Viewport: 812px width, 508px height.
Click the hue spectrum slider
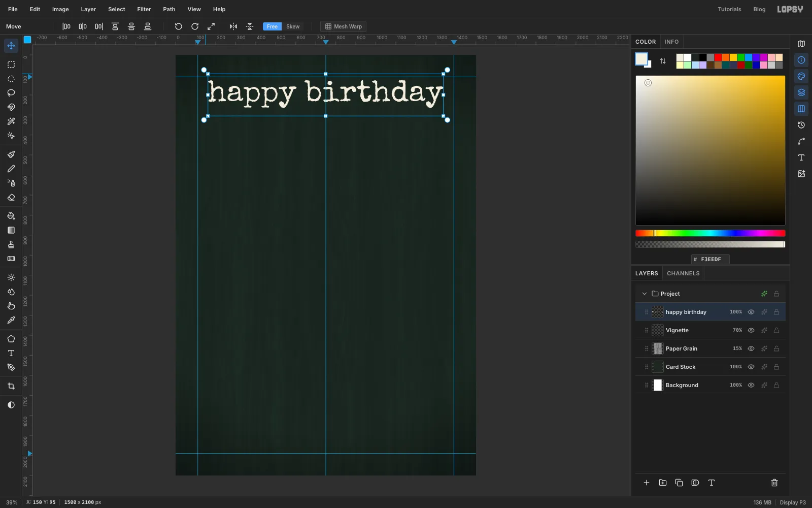tap(710, 233)
